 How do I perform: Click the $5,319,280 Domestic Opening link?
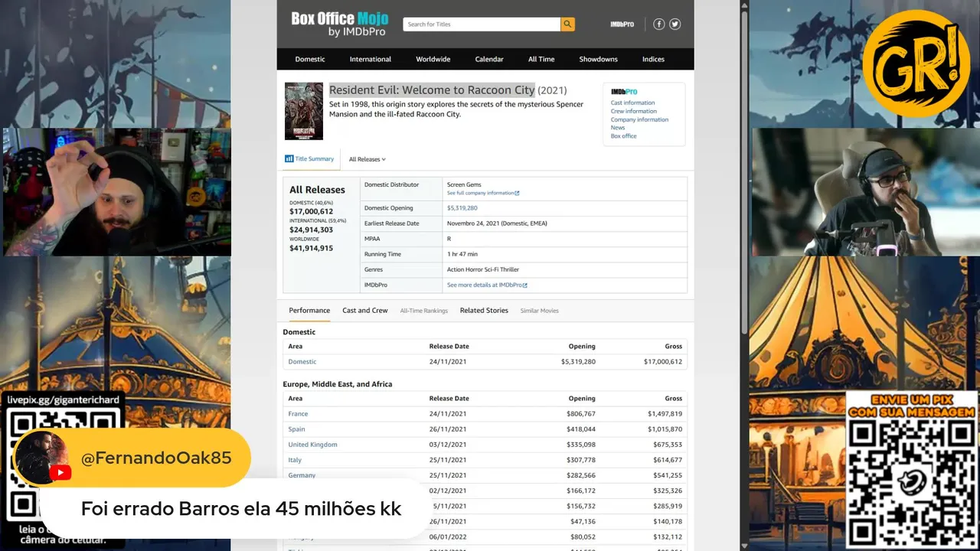(462, 208)
